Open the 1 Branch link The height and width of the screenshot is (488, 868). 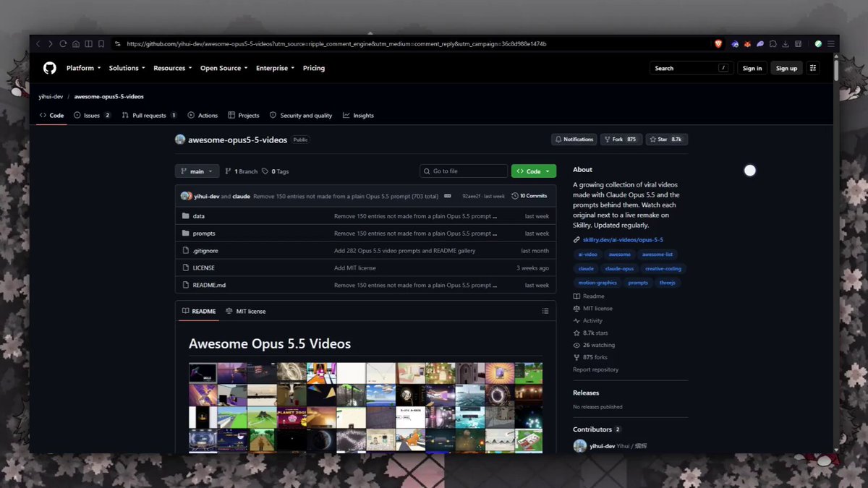click(241, 171)
